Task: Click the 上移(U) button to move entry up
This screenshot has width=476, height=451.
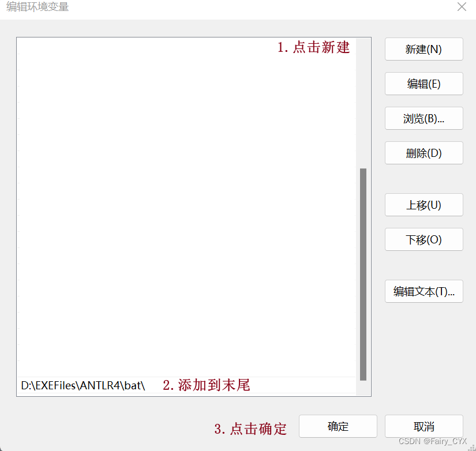Action: coord(423,205)
